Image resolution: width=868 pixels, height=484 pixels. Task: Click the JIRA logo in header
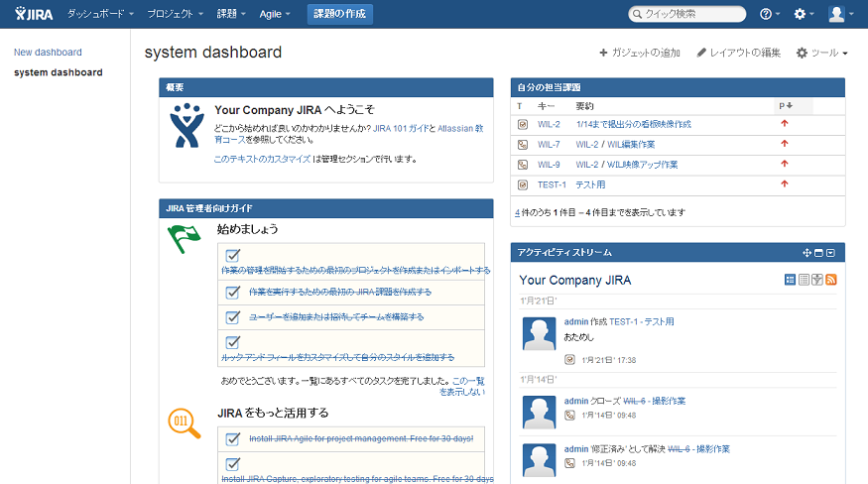(34, 14)
